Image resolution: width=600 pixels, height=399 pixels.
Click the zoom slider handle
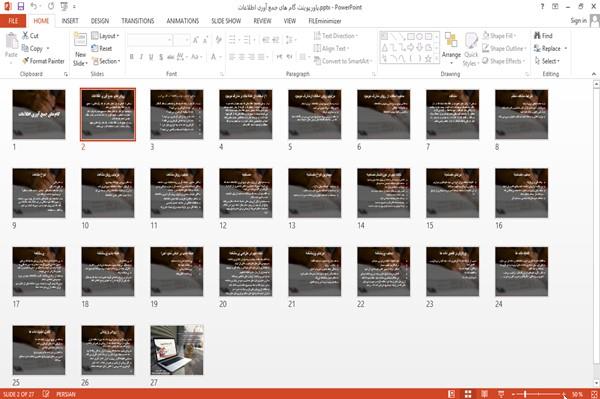(x=525, y=394)
